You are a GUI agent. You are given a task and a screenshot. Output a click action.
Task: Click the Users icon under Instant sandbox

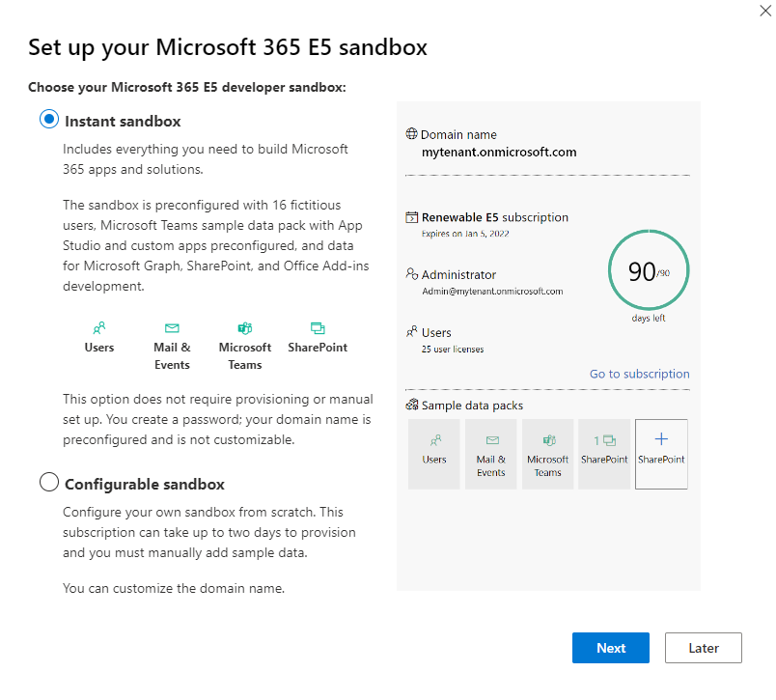coord(99,327)
